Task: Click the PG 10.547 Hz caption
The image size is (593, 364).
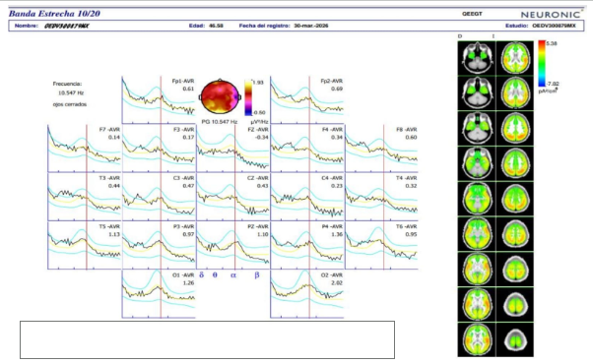Action: pyautogui.click(x=220, y=122)
